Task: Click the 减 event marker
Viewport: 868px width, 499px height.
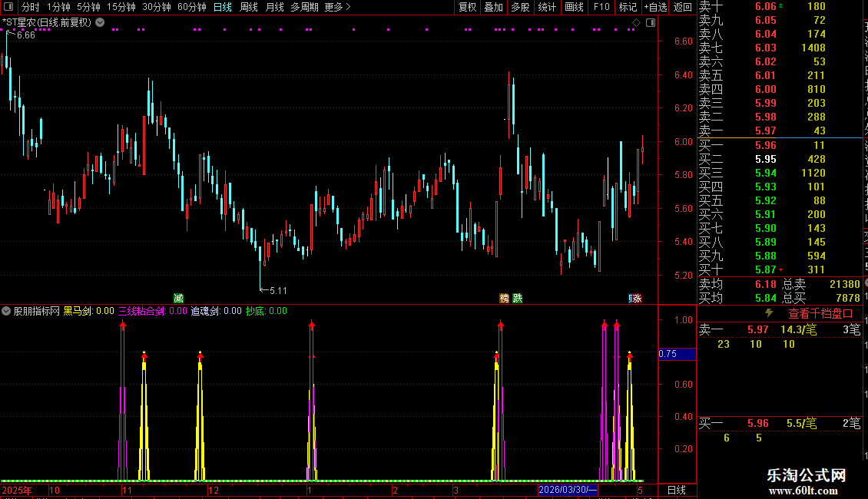Action: pos(178,298)
